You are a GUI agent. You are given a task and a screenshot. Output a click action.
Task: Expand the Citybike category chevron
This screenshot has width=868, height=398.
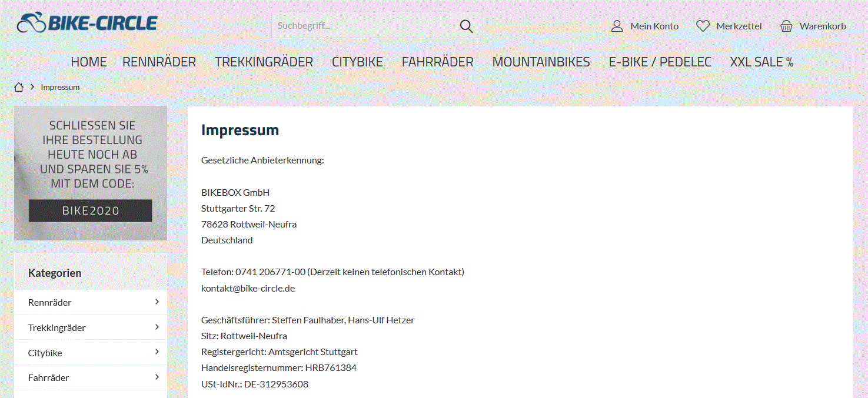click(x=157, y=352)
